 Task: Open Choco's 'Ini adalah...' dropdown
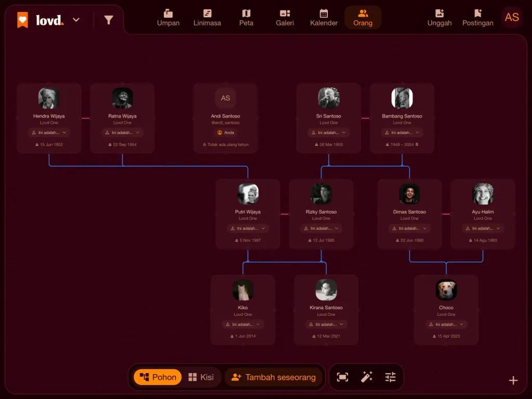(x=446, y=324)
